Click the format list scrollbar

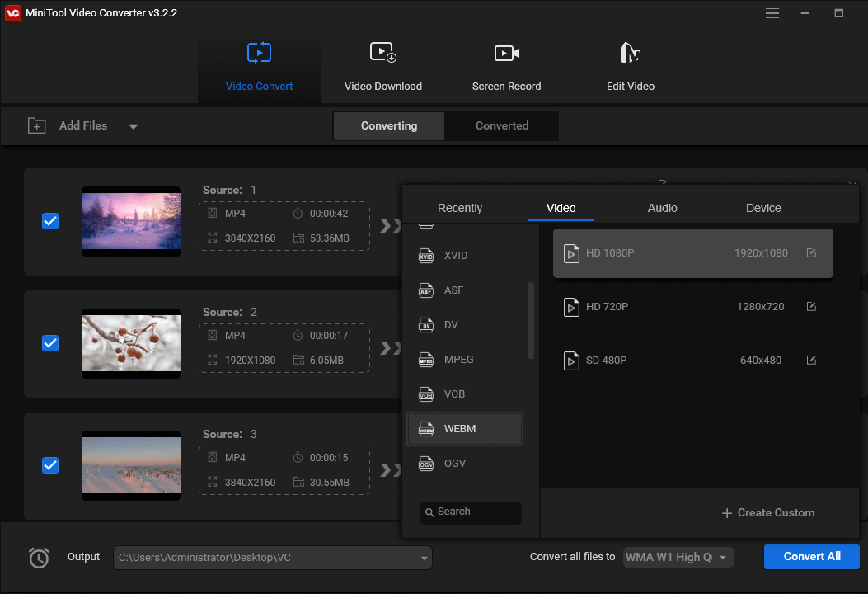pos(530,320)
